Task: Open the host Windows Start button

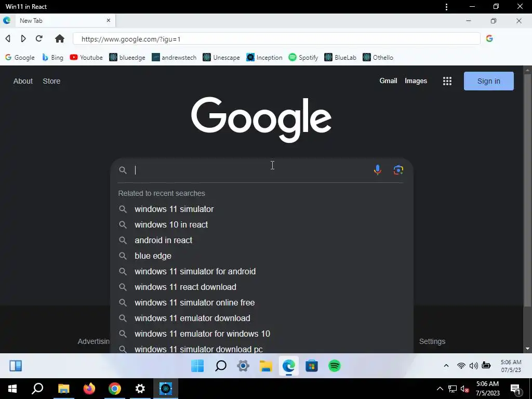Action: point(12,389)
